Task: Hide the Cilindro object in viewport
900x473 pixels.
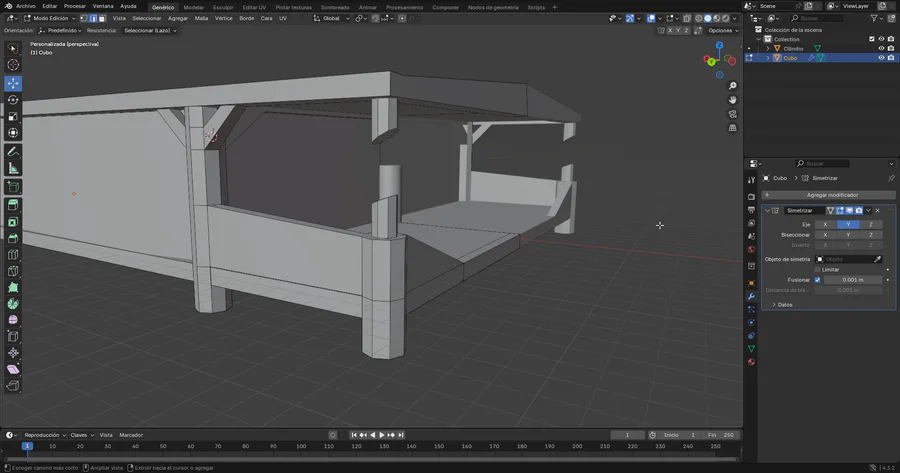Action: point(881,48)
